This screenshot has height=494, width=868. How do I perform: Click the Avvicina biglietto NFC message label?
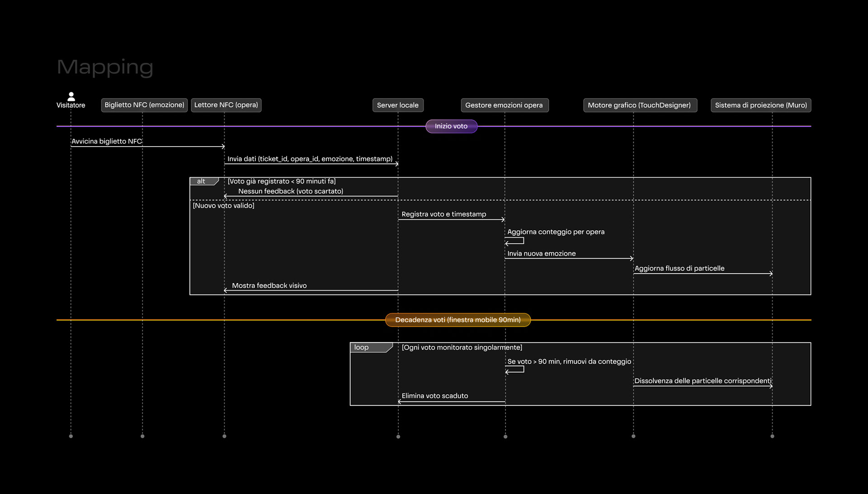coord(107,141)
